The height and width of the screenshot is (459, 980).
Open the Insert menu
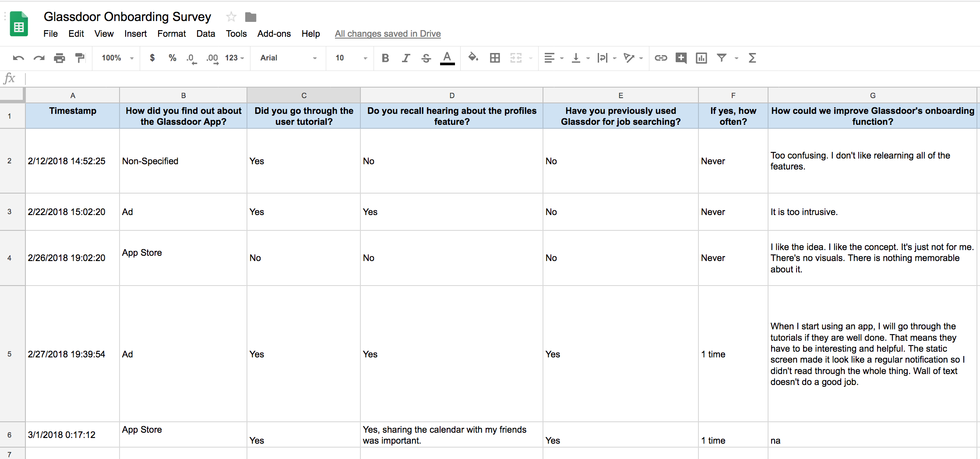coord(135,34)
